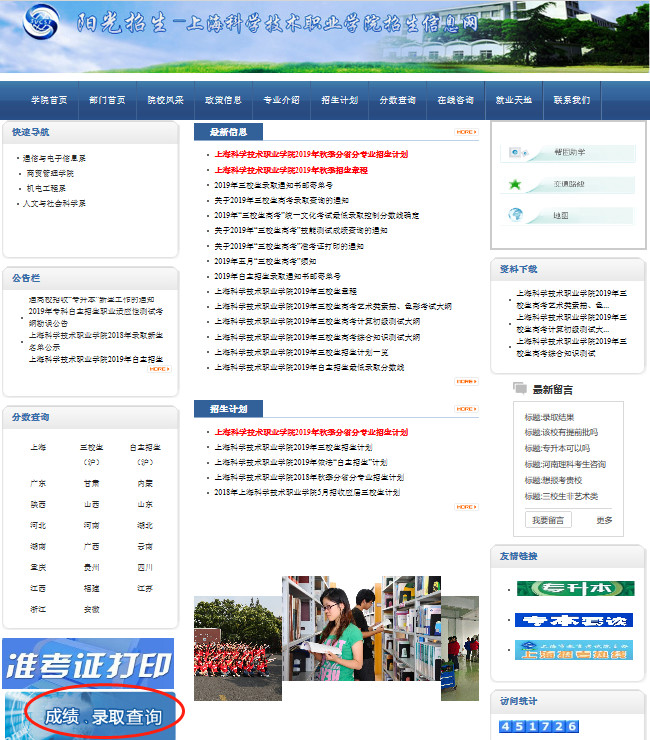
Task: Open 学院首页 in navigation bar
Action: (49, 100)
